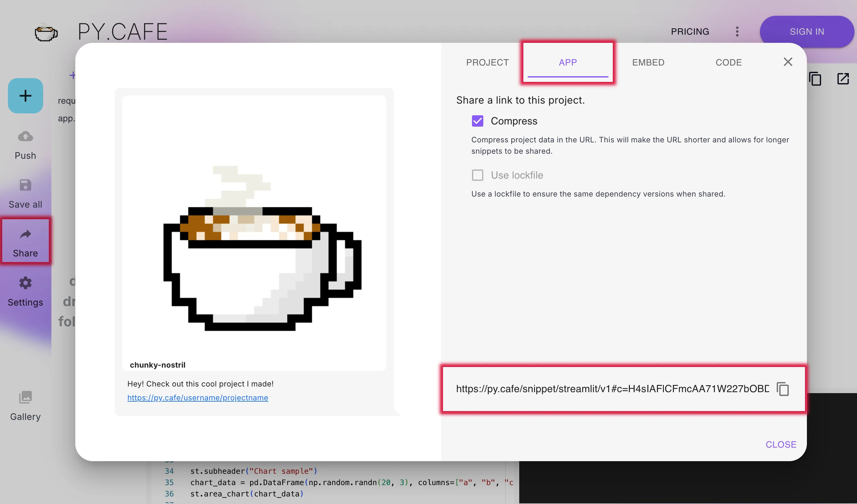Enable the Use lockfile checkbox
Image resolution: width=857 pixels, height=504 pixels.
coord(477,175)
